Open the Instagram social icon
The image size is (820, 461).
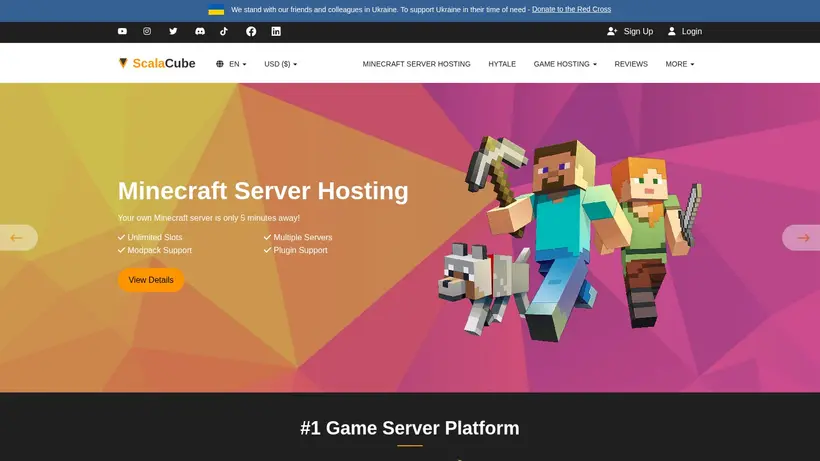(147, 31)
